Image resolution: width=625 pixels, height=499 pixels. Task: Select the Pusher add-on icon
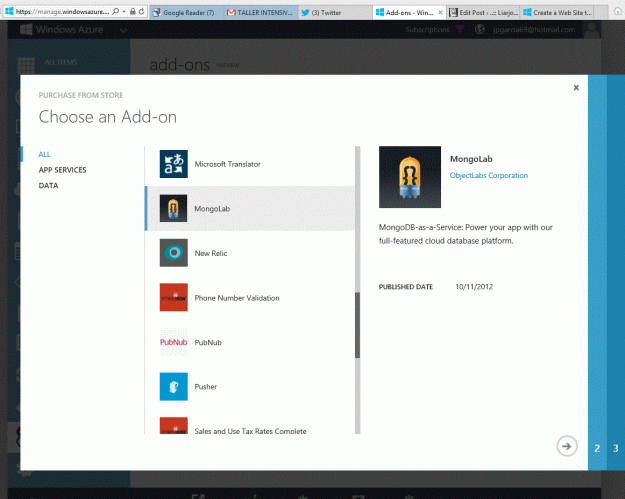[174, 386]
